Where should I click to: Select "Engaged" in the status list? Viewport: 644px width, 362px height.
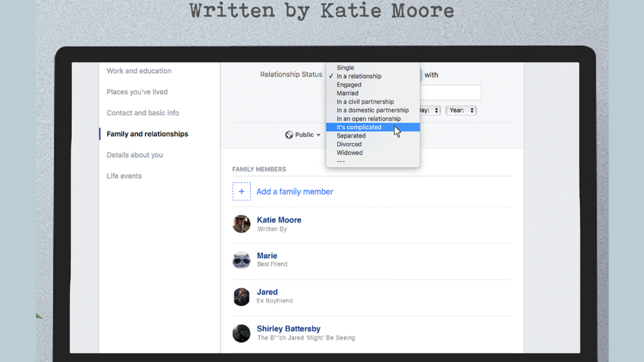[349, 85]
